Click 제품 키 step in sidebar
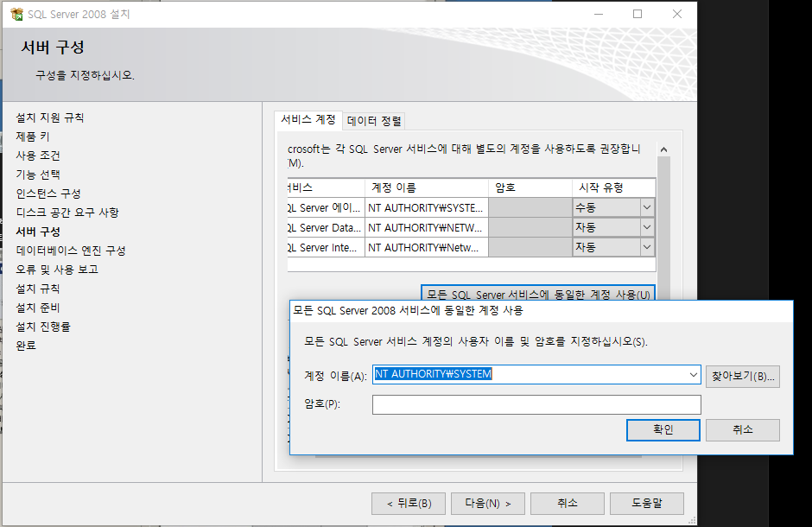812x527 pixels. tap(33, 137)
